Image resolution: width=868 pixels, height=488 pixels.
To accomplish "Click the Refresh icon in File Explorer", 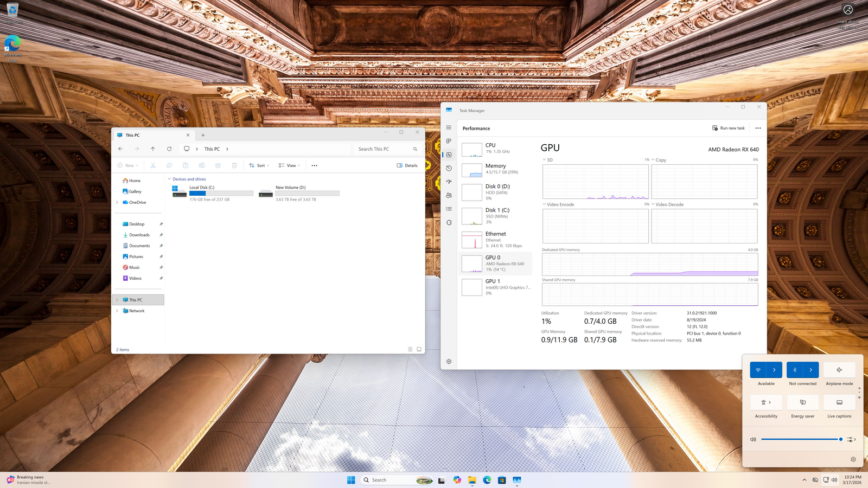I will point(169,149).
